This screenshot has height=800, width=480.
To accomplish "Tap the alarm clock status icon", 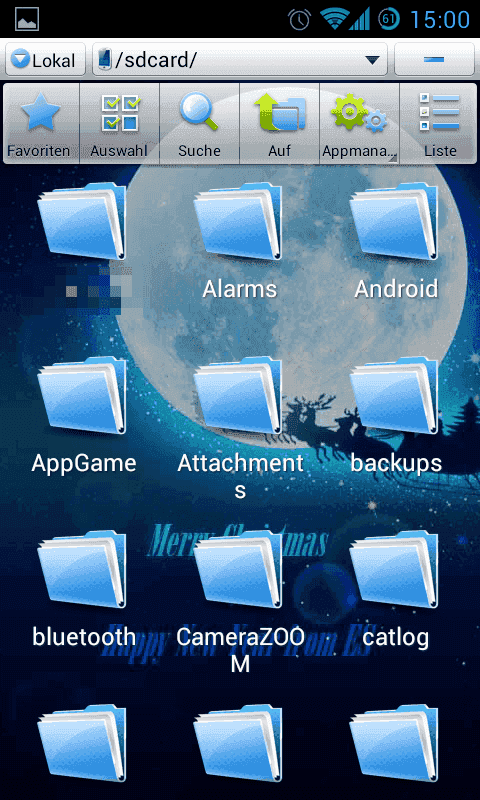I will pyautogui.click(x=299, y=19).
